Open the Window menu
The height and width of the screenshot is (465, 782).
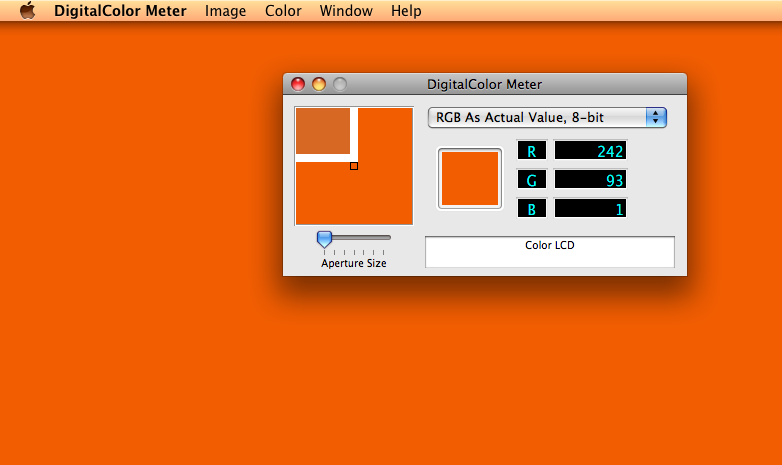(346, 10)
